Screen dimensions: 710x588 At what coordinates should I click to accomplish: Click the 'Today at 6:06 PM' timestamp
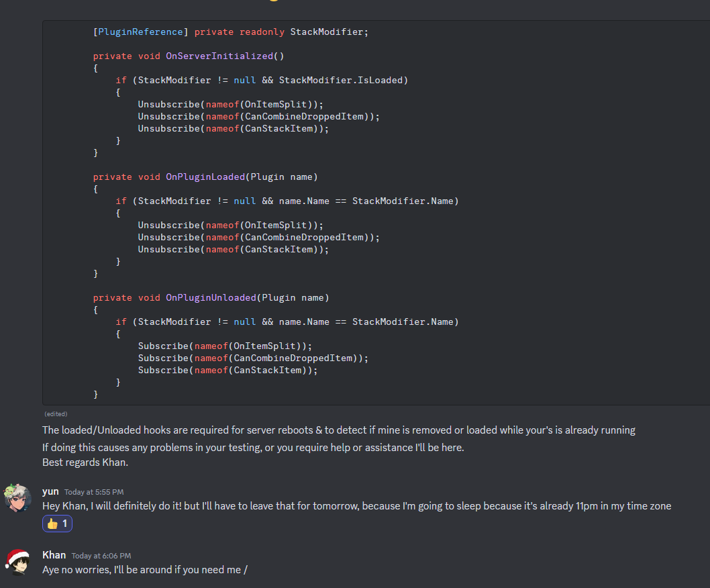(x=101, y=556)
